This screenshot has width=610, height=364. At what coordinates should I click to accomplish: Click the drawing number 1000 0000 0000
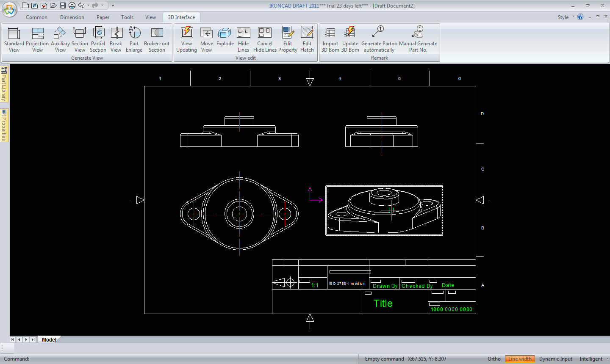click(452, 309)
